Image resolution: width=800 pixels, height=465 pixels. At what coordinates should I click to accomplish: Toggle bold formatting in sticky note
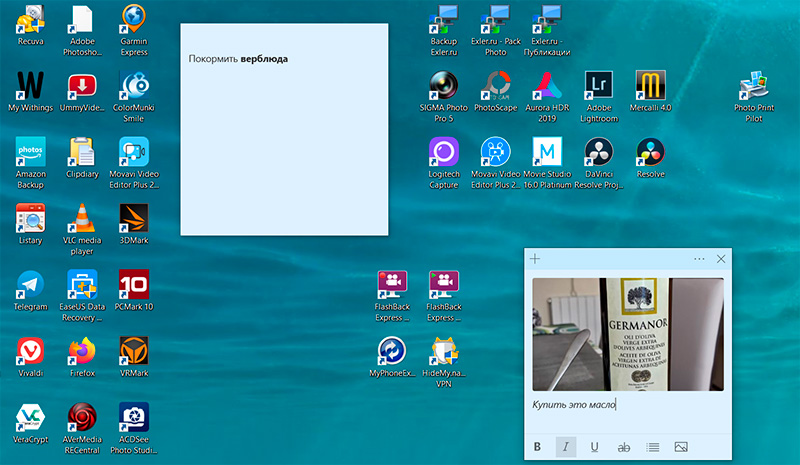coord(537,447)
